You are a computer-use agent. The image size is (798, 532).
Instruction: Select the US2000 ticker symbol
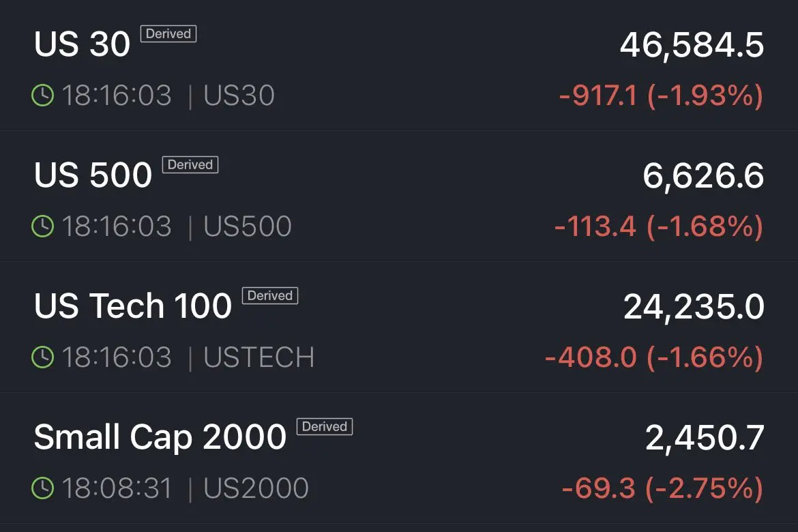point(256,488)
